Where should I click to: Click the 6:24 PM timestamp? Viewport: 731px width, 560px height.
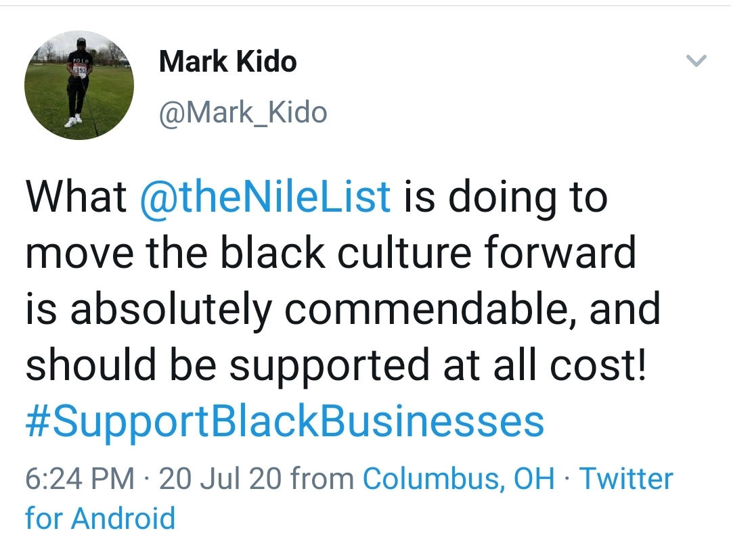click(80, 478)
